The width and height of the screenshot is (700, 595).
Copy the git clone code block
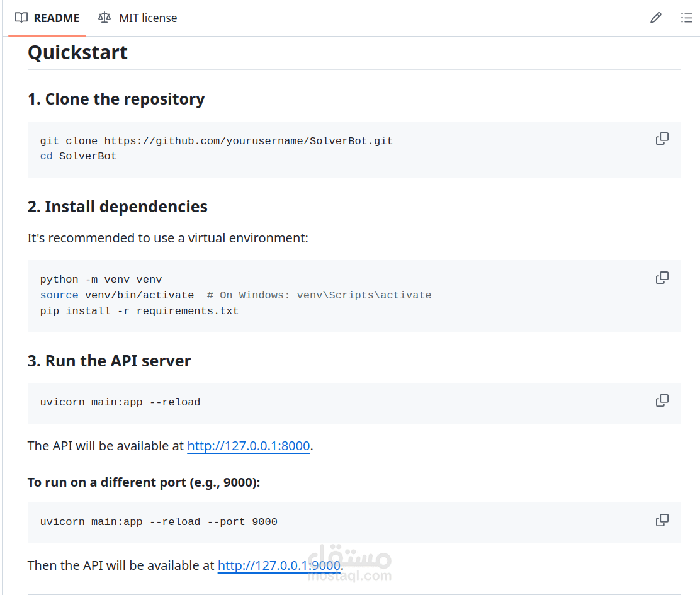coord(662,139)
